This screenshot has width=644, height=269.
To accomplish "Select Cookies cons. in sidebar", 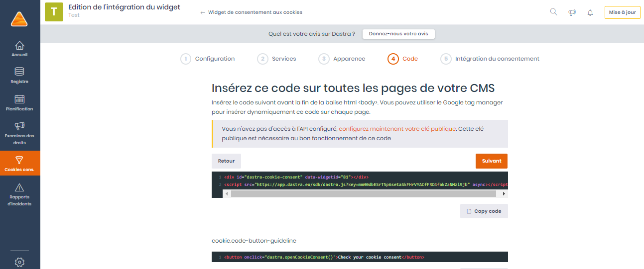I will 19,164.
